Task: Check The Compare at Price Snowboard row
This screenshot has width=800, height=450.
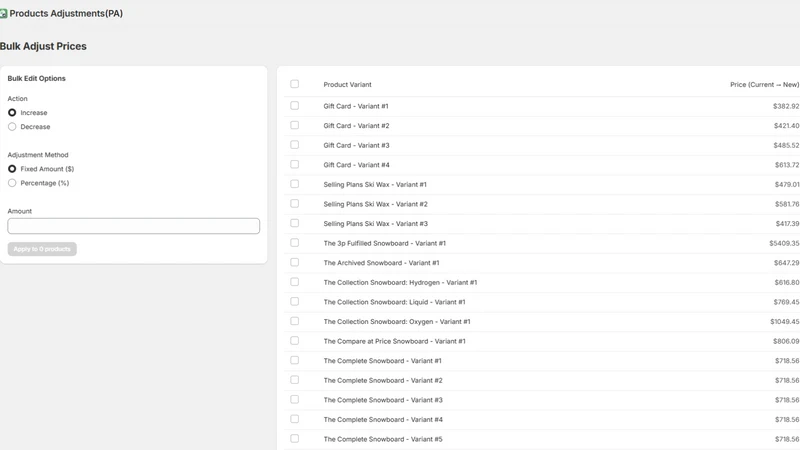Action: coord(294,341)
